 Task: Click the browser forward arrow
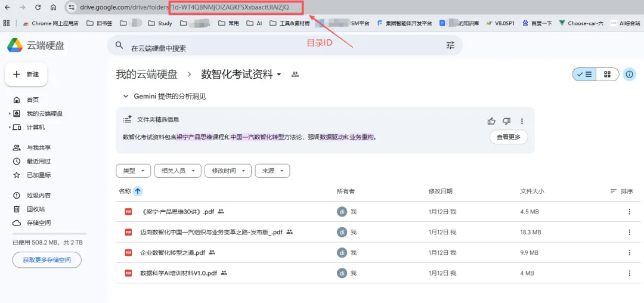tap(23, 7)
